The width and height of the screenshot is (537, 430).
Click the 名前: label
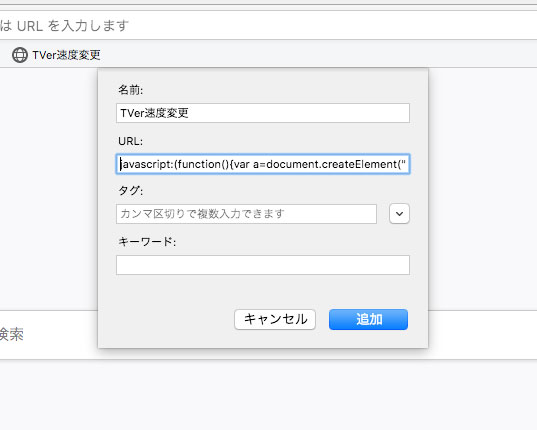click(130, 90)
